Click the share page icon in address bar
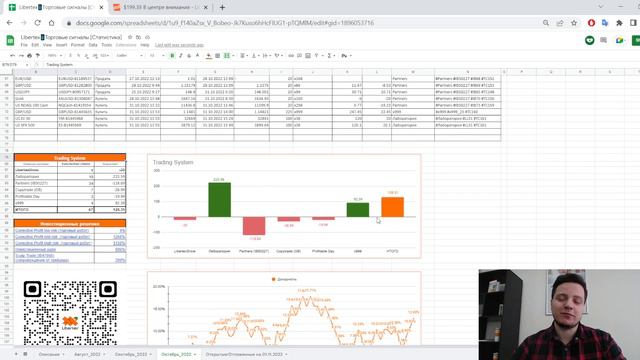Screen dimensions: 640x360 tap(560, 23)
